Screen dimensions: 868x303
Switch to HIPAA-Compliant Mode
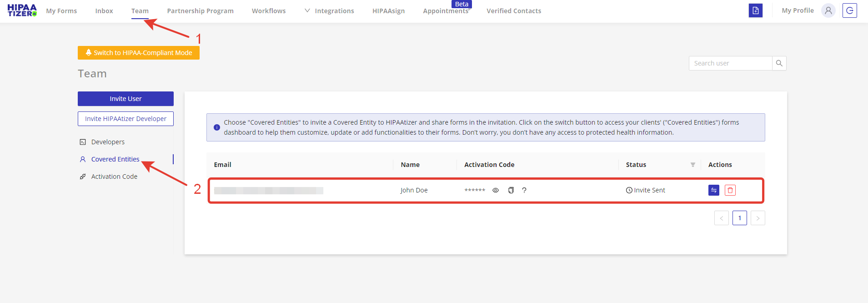coord(139,53)
